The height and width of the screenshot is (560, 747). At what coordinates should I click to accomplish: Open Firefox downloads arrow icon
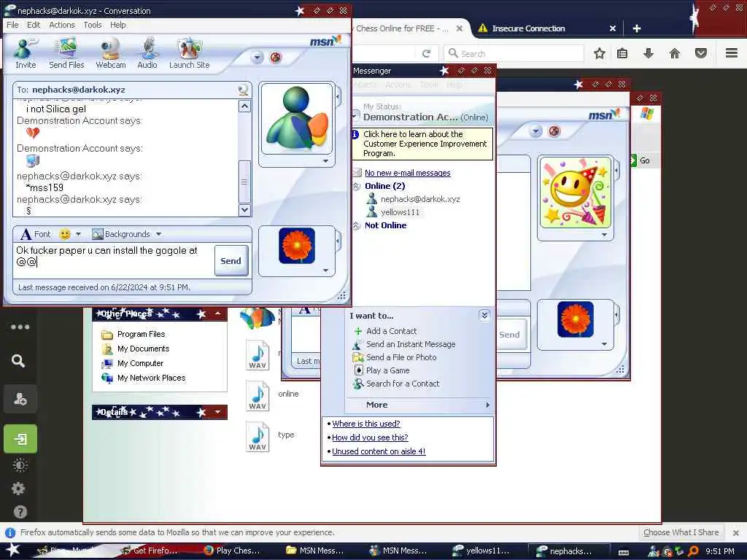(x=648, y=53)
